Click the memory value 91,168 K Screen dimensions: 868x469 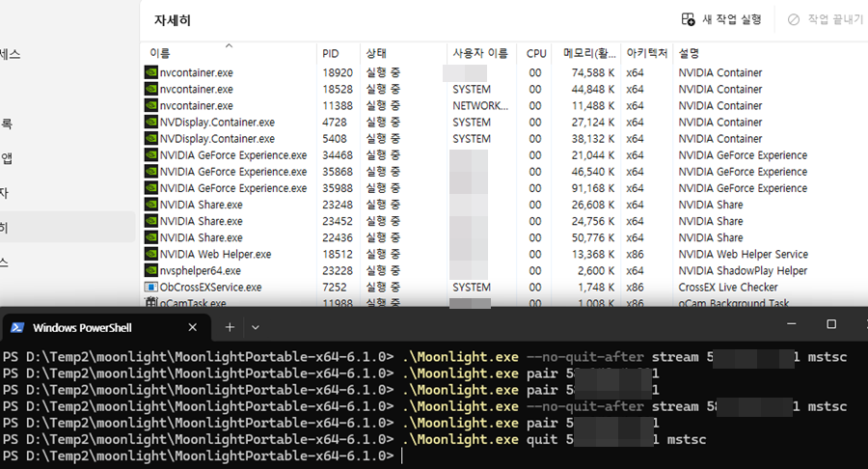click(593, 188)
